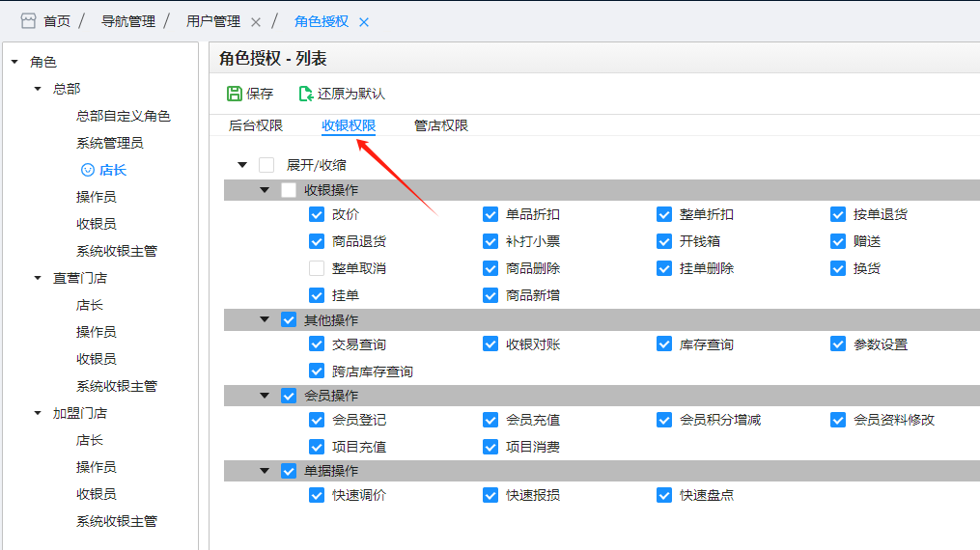Collapse the 总部 tree node
The image size is (980, 550).
[38, 89]
